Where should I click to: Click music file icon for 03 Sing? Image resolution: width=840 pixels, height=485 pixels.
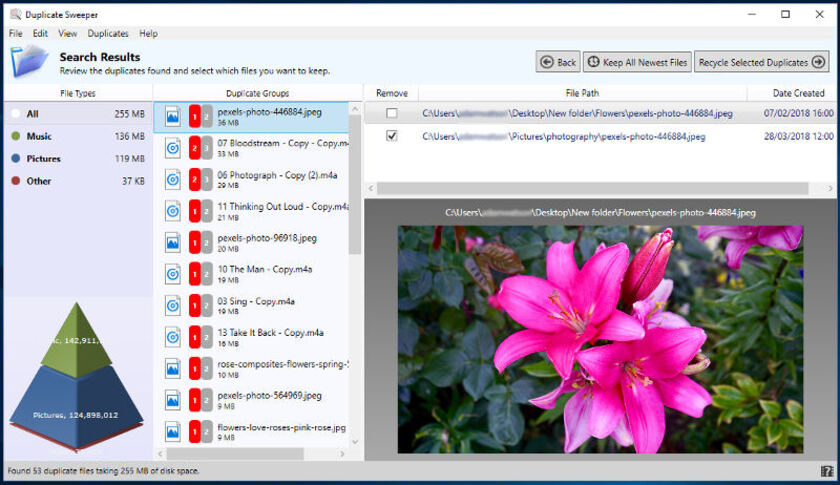coord(172,305)
